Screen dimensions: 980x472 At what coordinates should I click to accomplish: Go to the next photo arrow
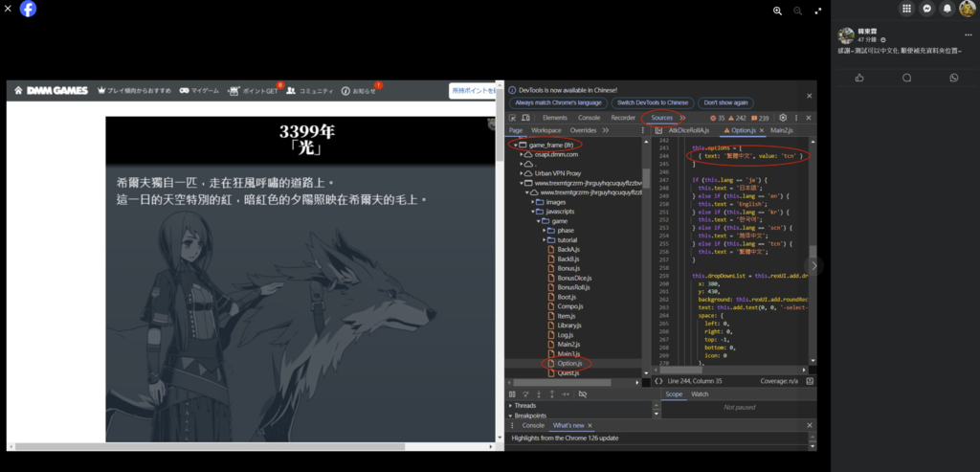(x=813, y=266)
